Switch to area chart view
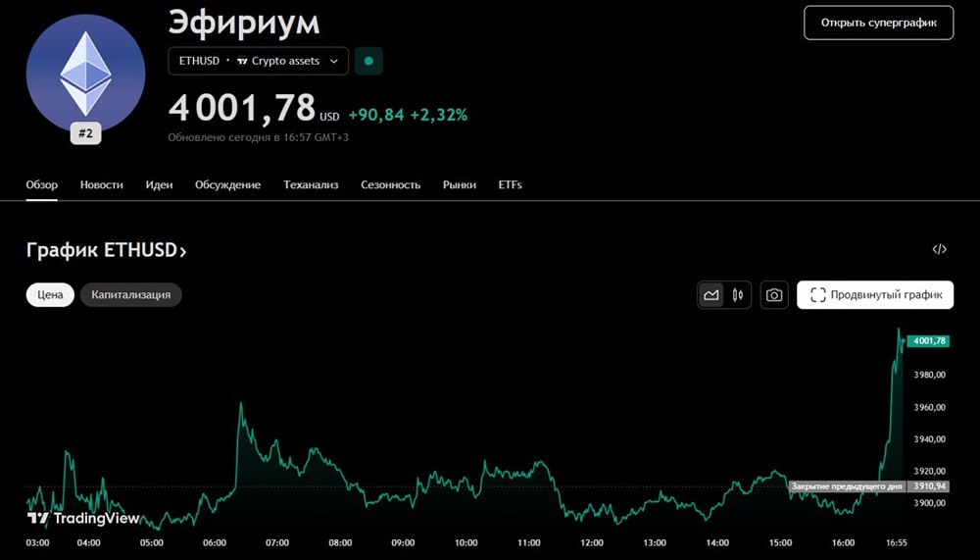980x560 pixels. [711, 294]
